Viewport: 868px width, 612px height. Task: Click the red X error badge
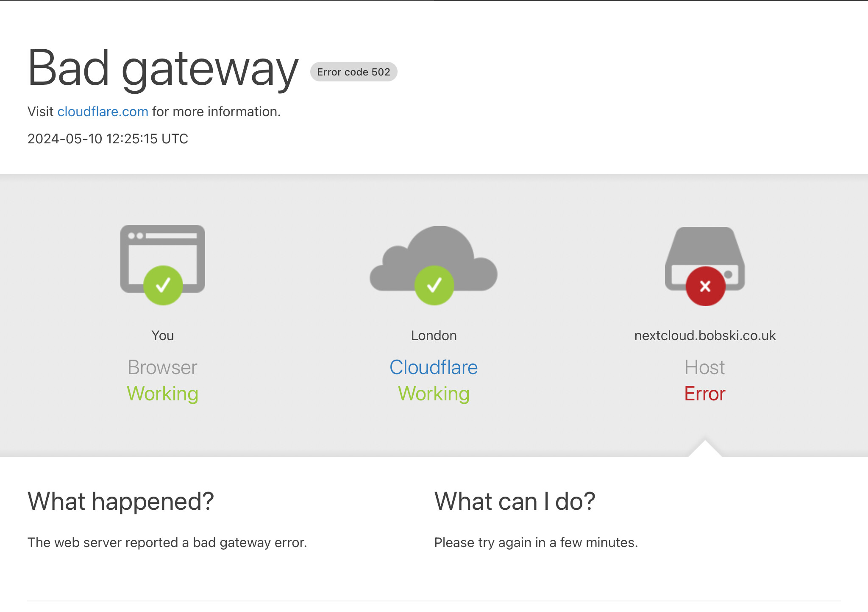point(705,286)
